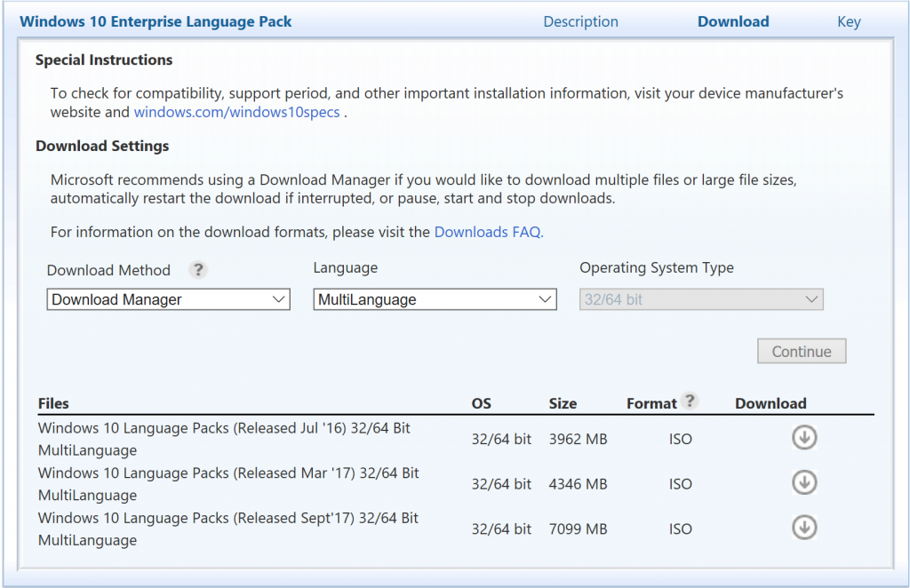The height and width of the screenshot is (588, 910).
Task: Open the MultiLanguage language dropdown
Action: [x=435, y=300]
